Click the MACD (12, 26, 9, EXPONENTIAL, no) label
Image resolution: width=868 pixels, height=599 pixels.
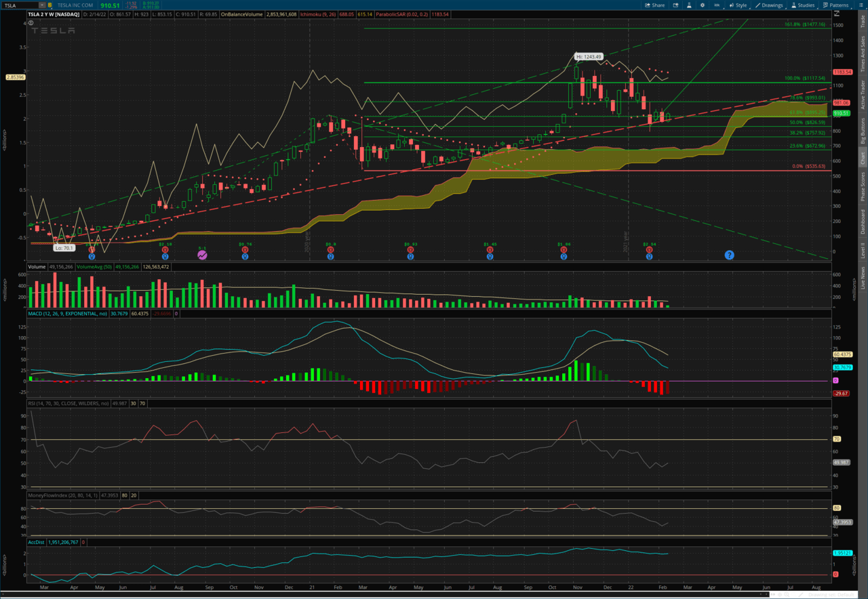[x=67, y=313]
